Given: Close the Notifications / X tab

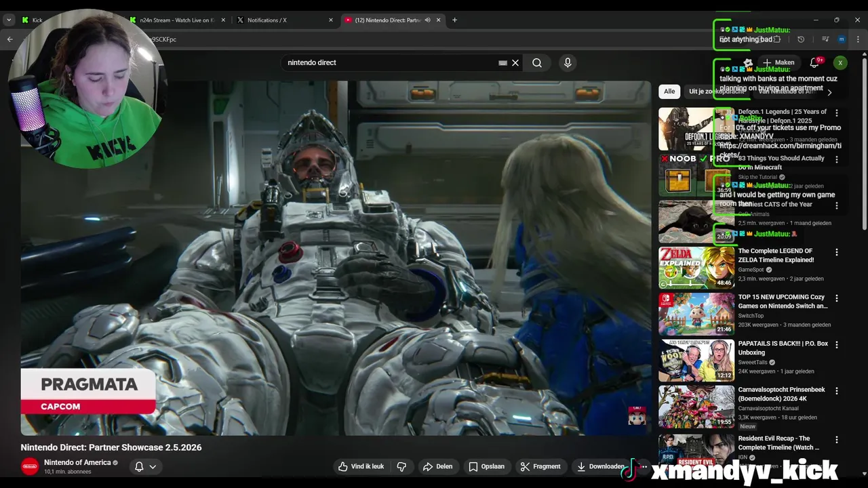Looking at the screenshot, I should [x=331, y=20].
